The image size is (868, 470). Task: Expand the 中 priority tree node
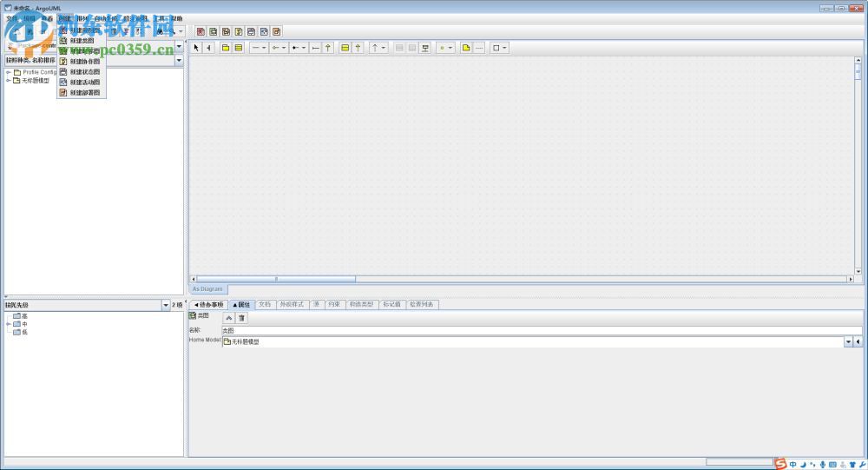pos(9,324)
